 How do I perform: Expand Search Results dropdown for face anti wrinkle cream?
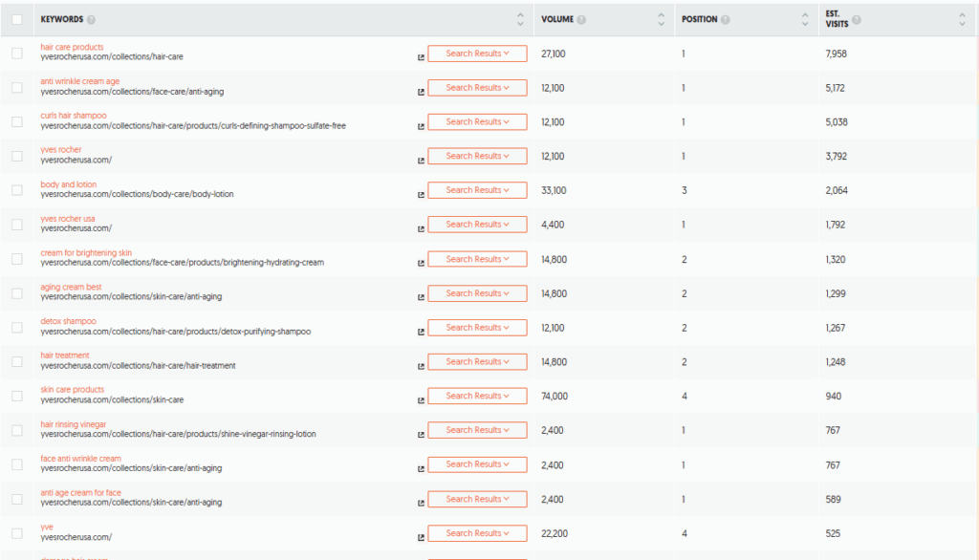(x=477, y=464)
